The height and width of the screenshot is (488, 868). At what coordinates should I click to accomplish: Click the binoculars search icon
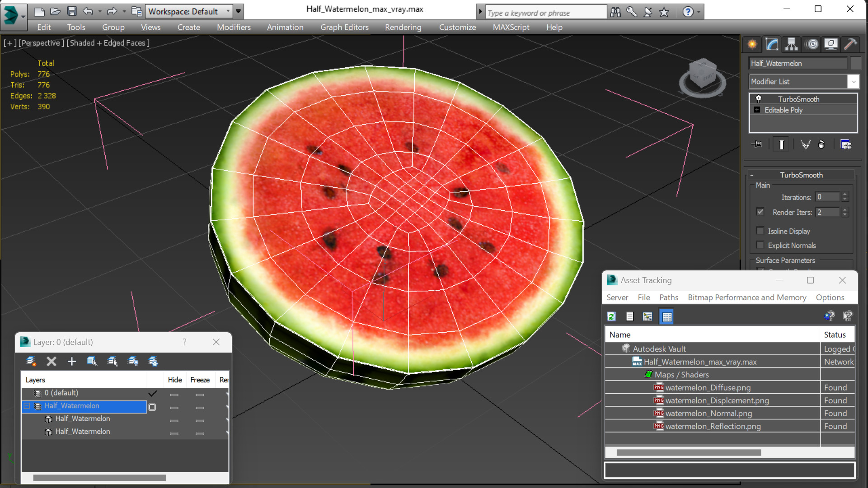coord(615,12)
